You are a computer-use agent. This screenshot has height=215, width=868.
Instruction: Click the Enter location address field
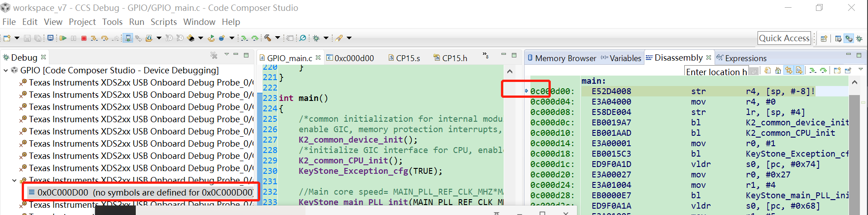716,72
